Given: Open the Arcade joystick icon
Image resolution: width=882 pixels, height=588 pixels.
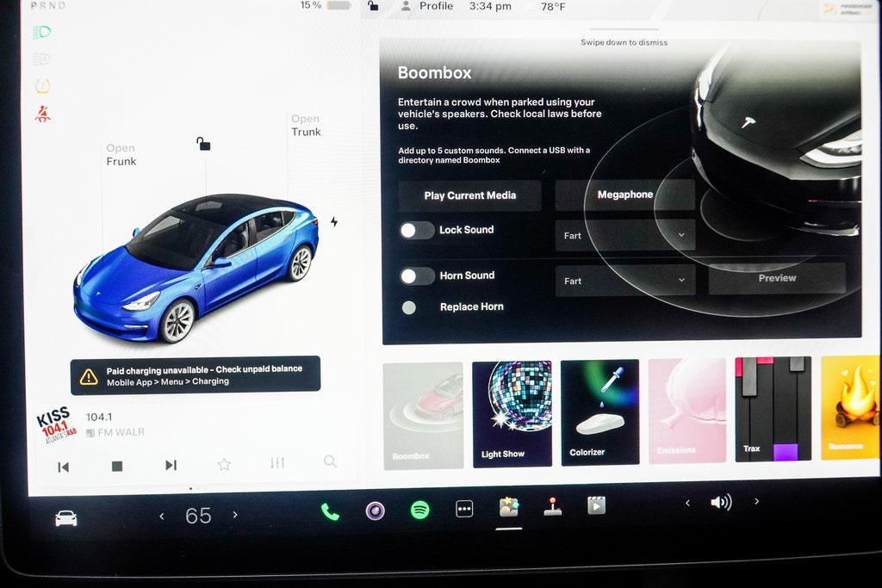Looking at the screenshot, I should pyautogui.click(x=553, y=507).
